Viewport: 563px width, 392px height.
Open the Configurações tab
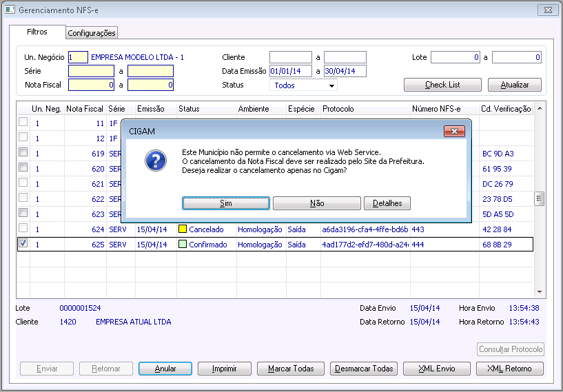pyautogui.click(x=92, y=33)
